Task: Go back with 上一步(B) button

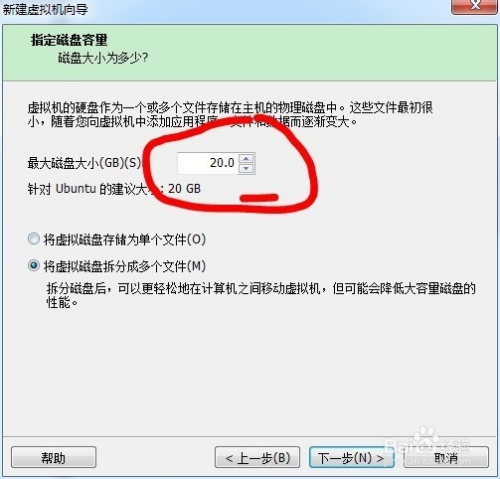Action: point(257,457)
